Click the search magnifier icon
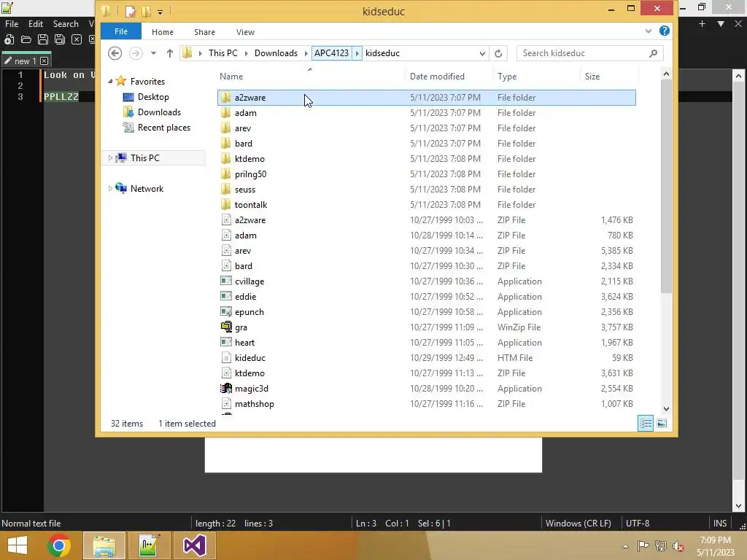 pos(653,53)
